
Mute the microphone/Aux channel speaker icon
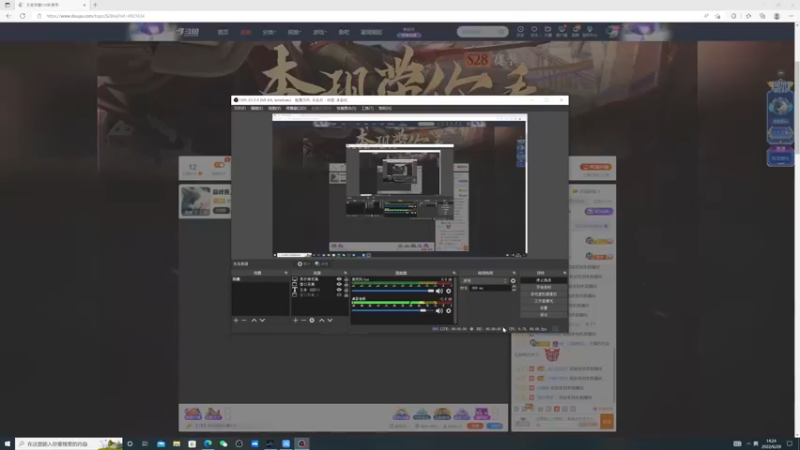(x=439, y=291)
